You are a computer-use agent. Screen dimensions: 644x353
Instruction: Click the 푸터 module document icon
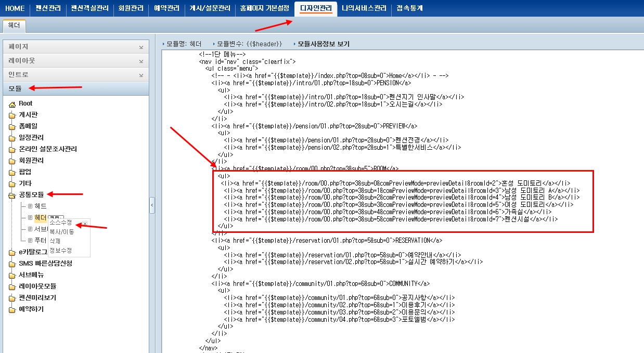point(30,241)
